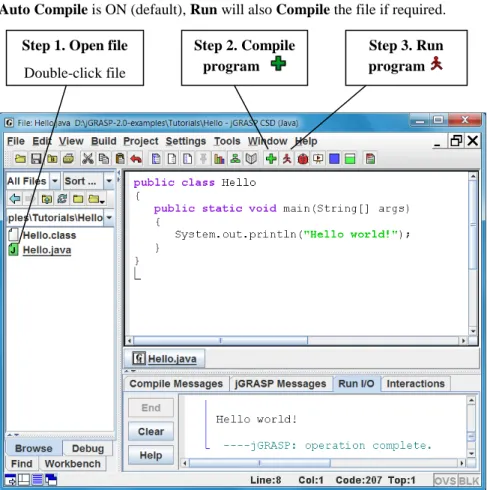487x490 pixels.
Task: Undo with the red curved arrow icon
Action: [x=136, y=159]
